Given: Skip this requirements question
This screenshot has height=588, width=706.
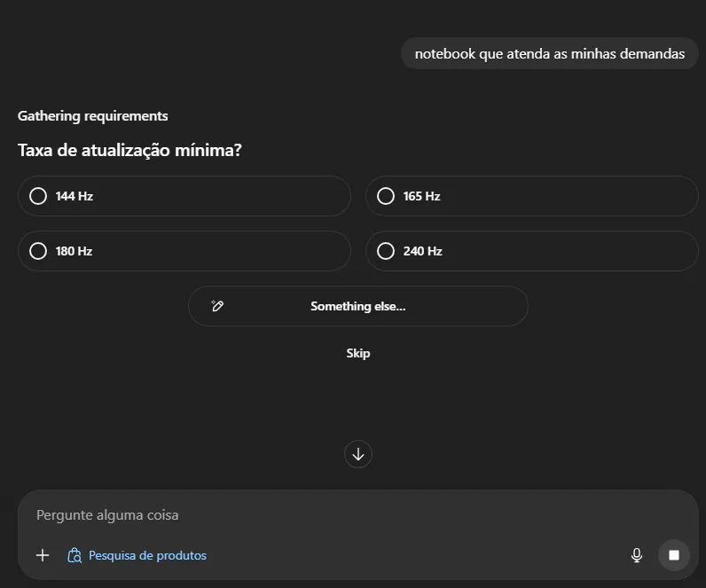Looking at the screenshot, I should point(357,353).
